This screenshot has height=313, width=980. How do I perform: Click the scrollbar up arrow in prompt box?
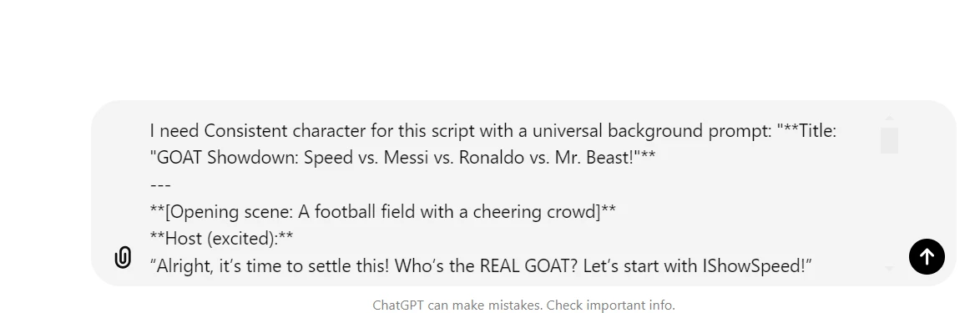point(889,118)
